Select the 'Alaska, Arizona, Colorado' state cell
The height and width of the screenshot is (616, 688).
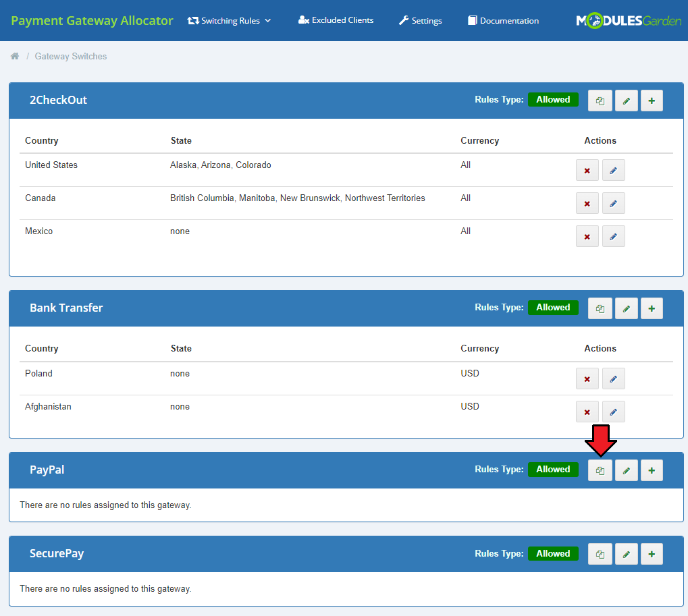pos(221,165)
